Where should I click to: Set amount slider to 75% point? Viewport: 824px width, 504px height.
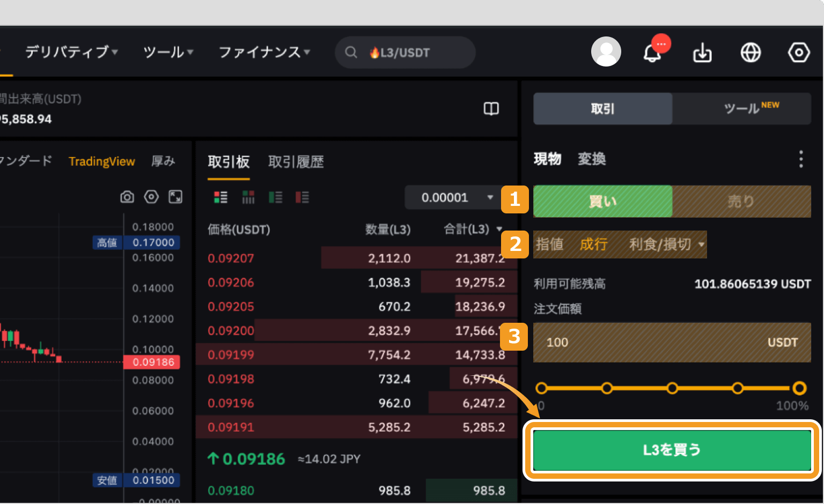click(x=738, y=388)
